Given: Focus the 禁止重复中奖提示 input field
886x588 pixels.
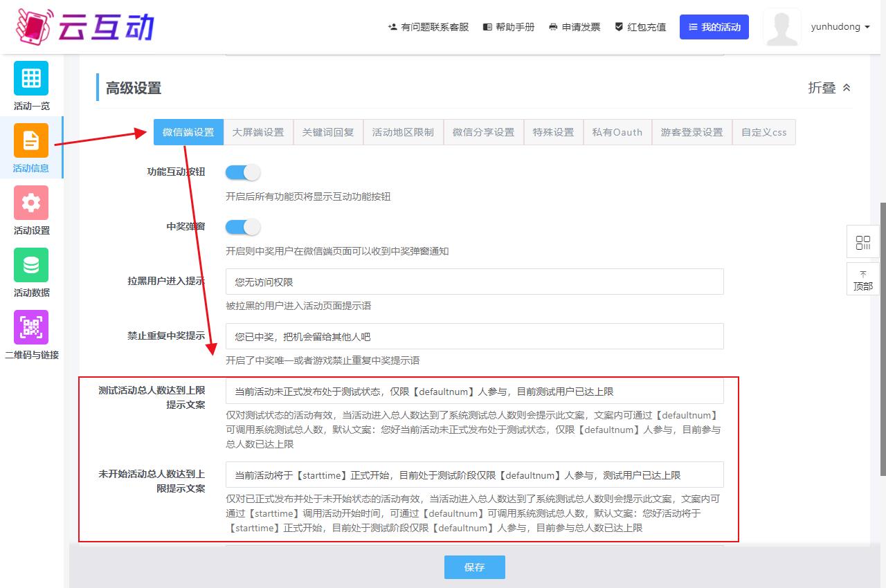Looking at the screenshot, I should pyautogui.click(x=475, y=336).
